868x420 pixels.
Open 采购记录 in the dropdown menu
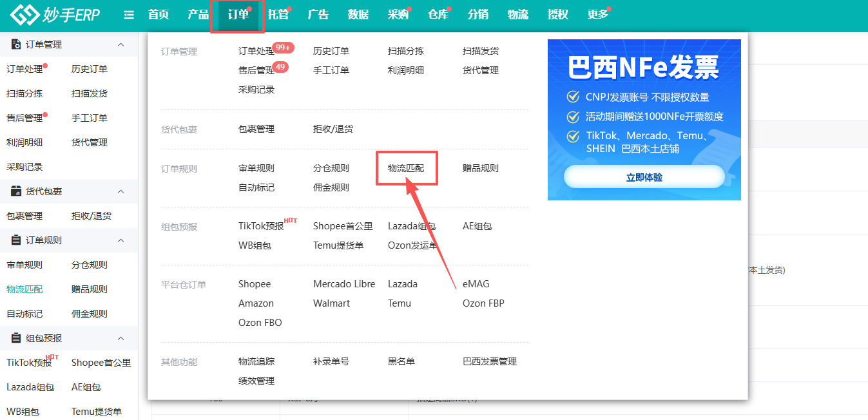pyautogui.click(x=256, y=90)
